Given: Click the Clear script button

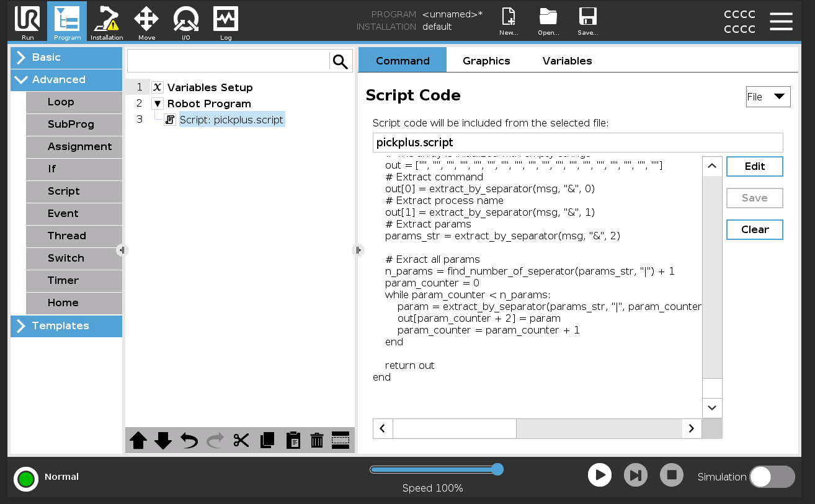Looking at the screenshot, I should [x=755, y=229].
